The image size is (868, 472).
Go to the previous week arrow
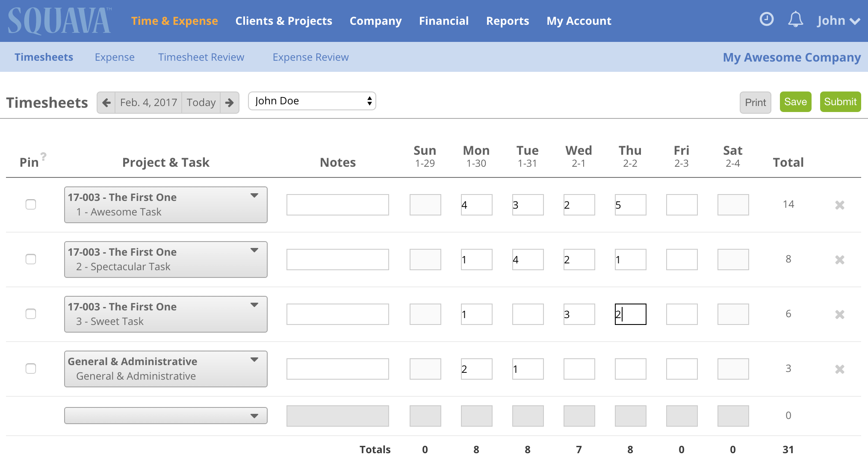(106, 102)
